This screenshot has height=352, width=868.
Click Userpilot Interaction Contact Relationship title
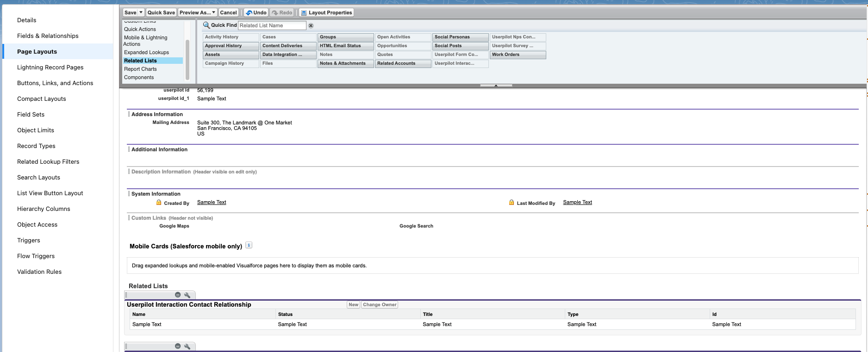(x=189, y=304)
